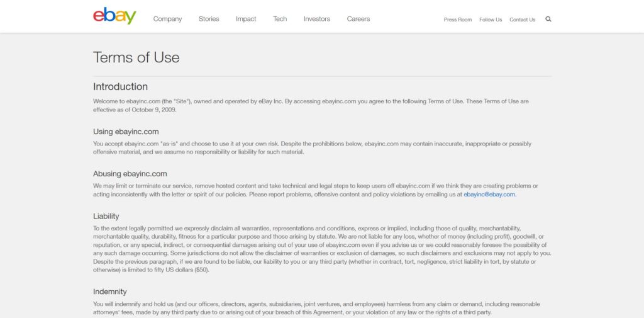Click the Terms of Use page title
This screenshot has width=644, height=318.
coord(136,57)
